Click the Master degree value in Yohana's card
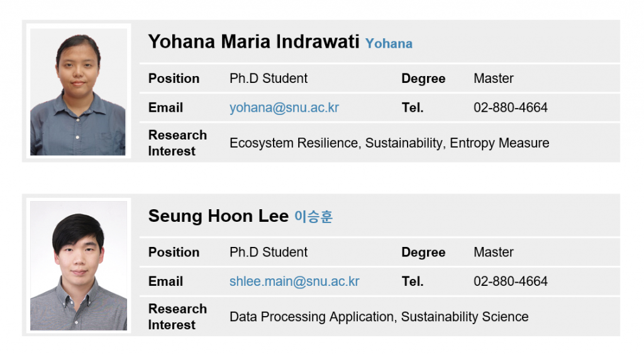 (x=493, y=79)
